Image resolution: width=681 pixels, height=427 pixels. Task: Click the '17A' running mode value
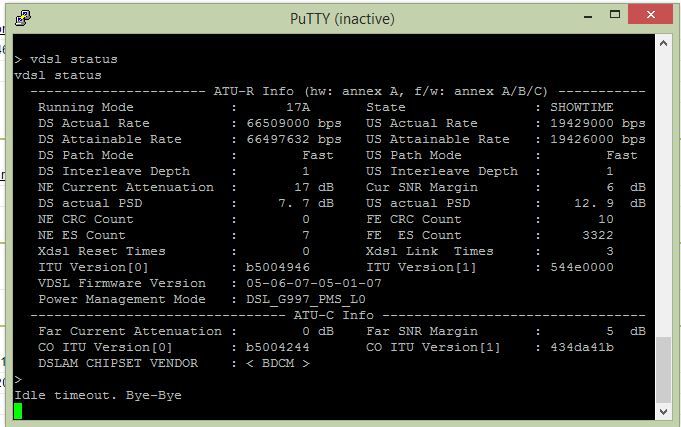[x=298, y=107]
